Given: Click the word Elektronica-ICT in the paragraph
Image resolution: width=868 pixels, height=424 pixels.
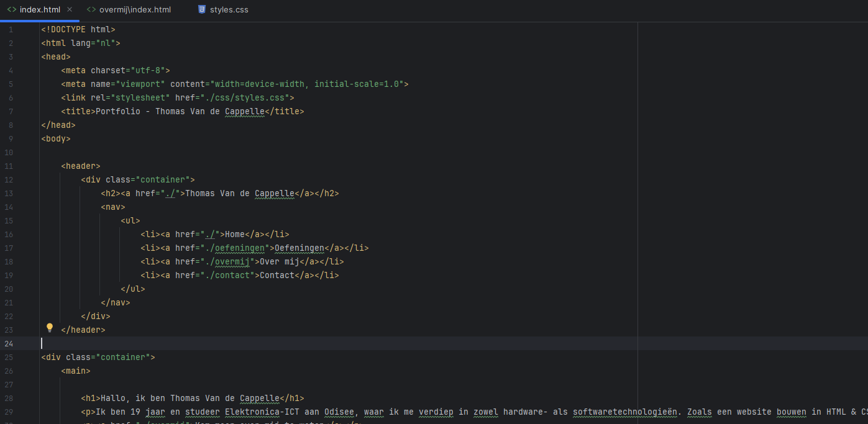Looking at the screenshot, I should [262, 412].
